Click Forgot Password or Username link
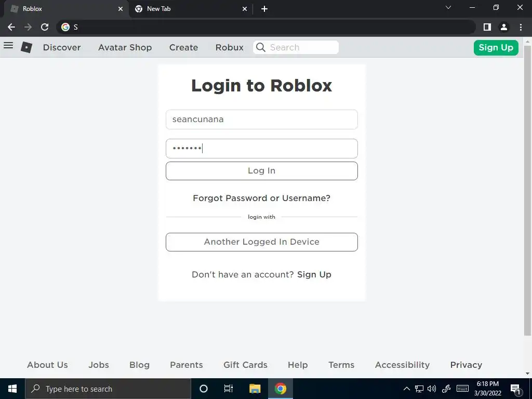532x399 pixels. pyautogui.click(x=262, y=198)
